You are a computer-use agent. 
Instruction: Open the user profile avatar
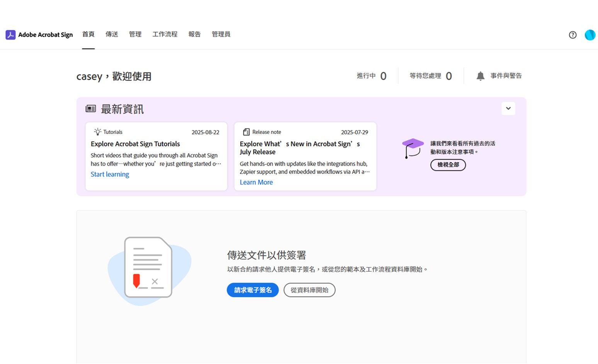pos(590,35)
